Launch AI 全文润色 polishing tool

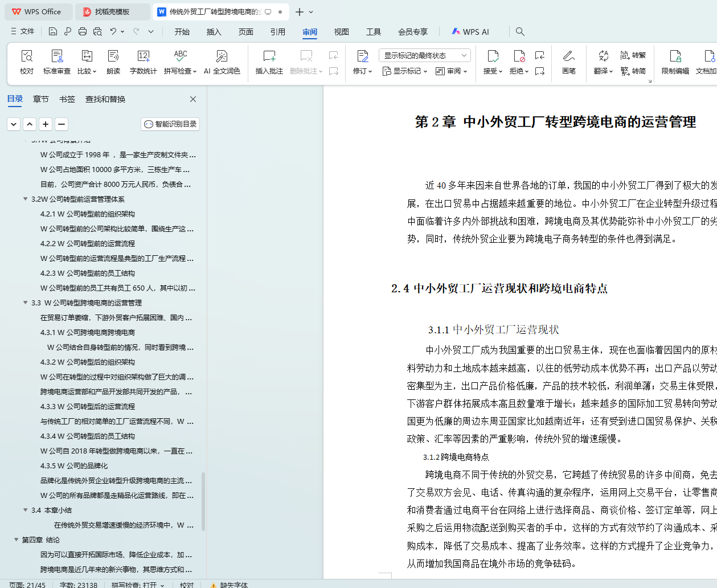coord(222,62)
